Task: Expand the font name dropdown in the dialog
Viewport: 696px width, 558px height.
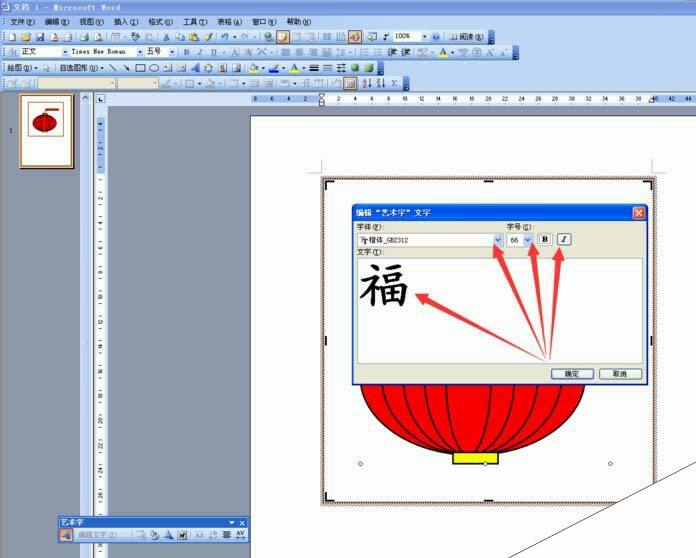Action: (x=498, y=240)
